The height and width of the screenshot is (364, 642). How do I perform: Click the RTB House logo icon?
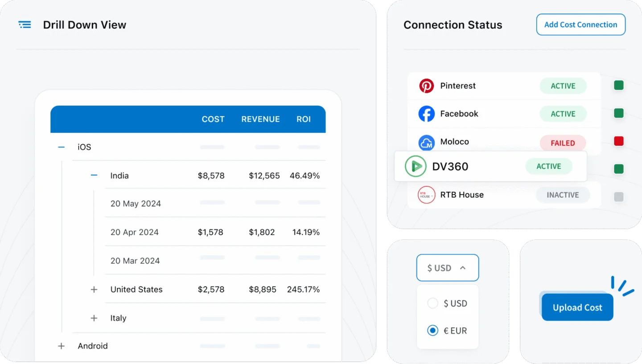(x=427, y=195)
